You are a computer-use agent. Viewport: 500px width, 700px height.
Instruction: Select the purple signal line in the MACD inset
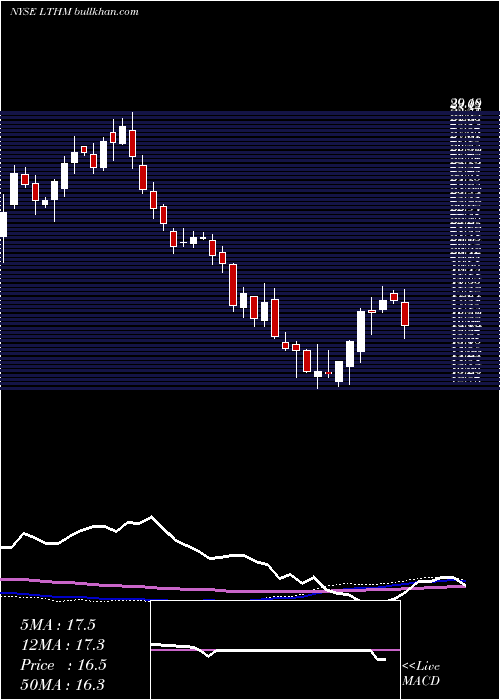[x=275, y=650]
